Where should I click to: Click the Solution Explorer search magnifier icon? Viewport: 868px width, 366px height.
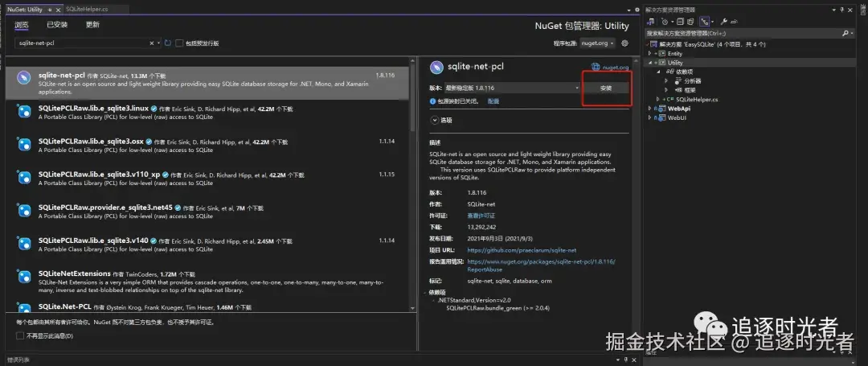tap(845, 33)
